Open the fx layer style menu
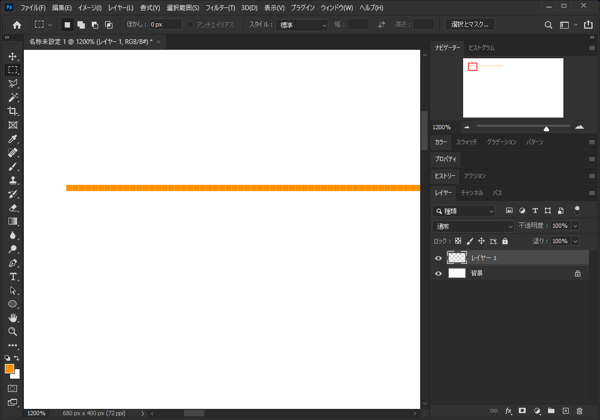Viewport: 600px width, 420px height. pyautogui.click(x=508, y=411)
